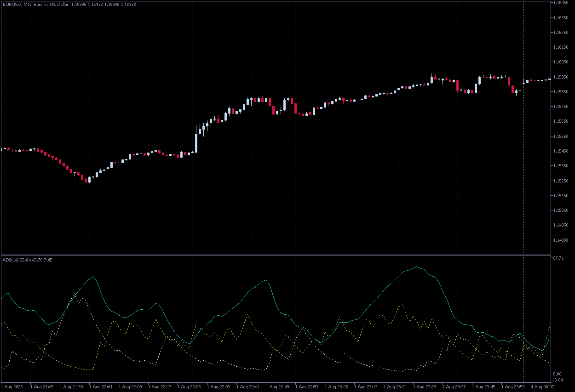Image resolution: width=575 pixels, height=392 pixels.
Task: Select the 1.15450 price axis label
Action: point(561,151)
